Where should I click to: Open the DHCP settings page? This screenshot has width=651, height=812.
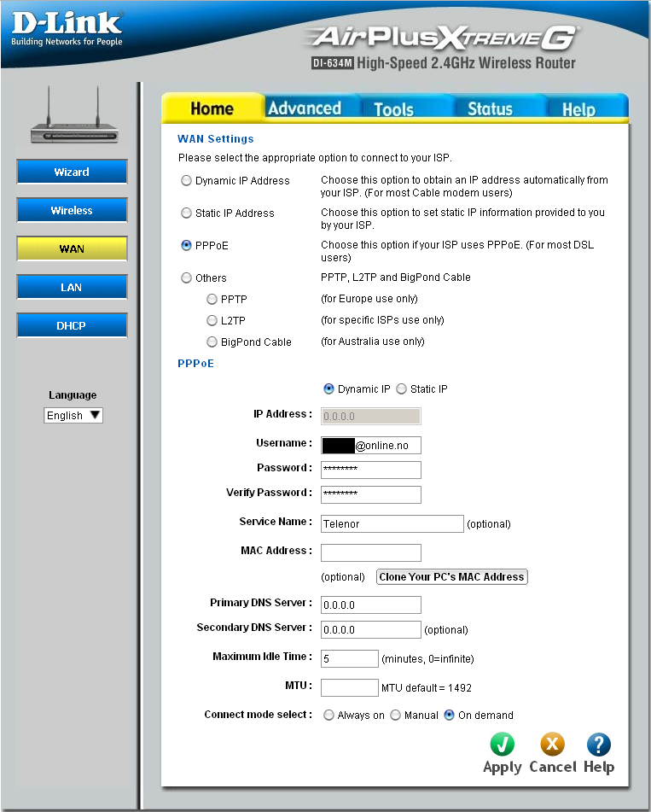pos(72,325)
